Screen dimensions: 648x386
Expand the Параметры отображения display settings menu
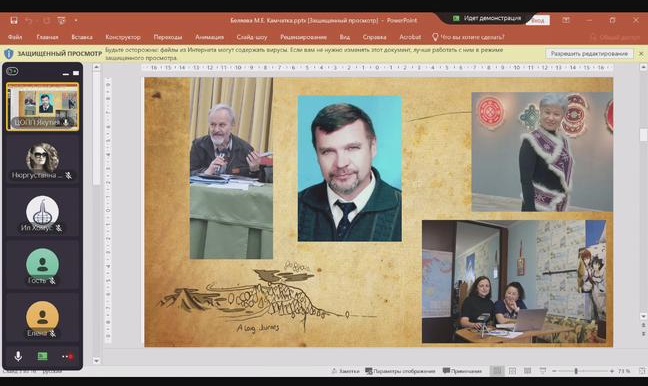tap(400, 371)
